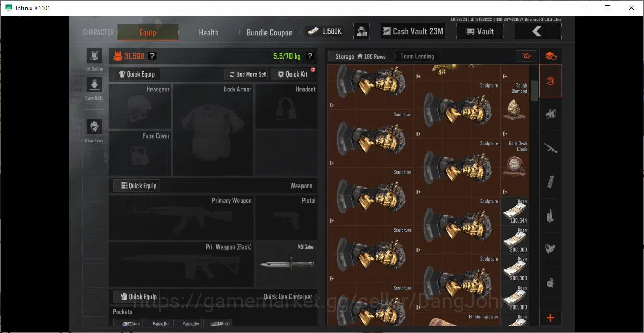This screenshot has width=644, height=333.
Task: Open the Bundle Coupon tab
Action: point(269,32)
